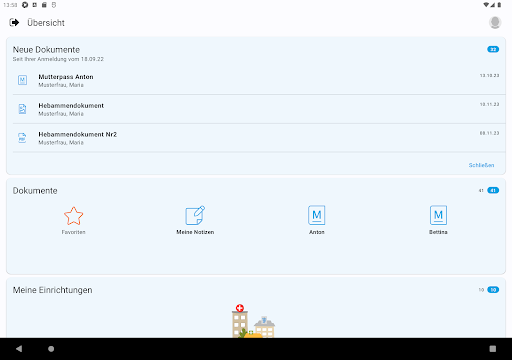Open the user profile avatar
The width and height of the screenshot is (512, 360).
click(x=495, y=23)
